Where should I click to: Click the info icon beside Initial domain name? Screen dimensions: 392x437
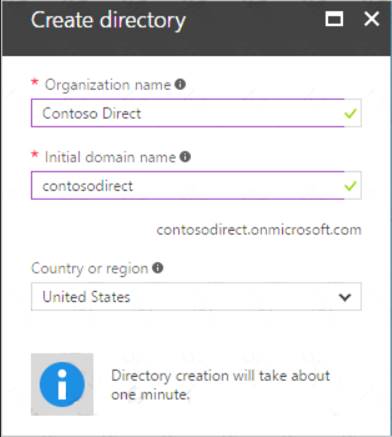pyautogui.click(x=185, y=157)
